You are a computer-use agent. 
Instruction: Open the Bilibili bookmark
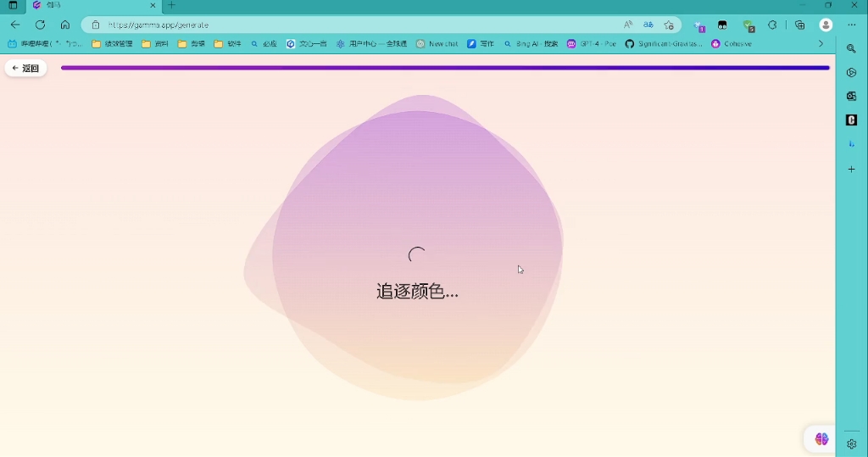coord(44,44)
